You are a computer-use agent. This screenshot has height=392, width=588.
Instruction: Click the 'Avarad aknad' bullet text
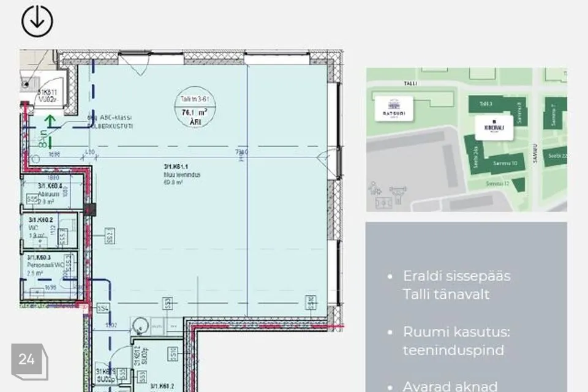(450, 386)
